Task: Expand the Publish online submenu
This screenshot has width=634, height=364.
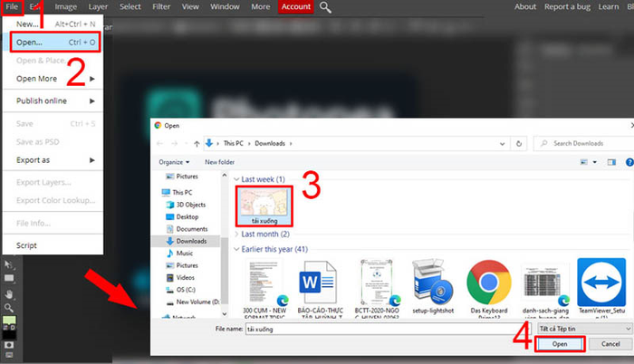Action: pos(53,101)
